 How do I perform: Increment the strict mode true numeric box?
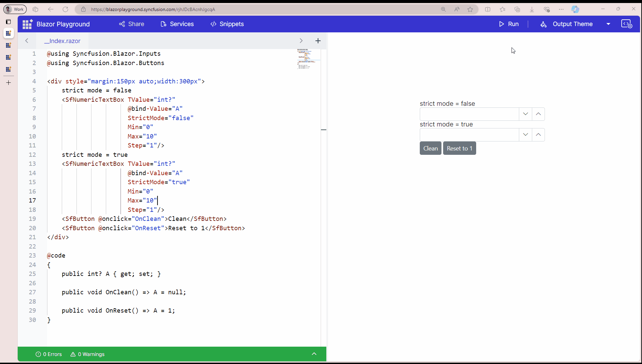coord(538,135)
